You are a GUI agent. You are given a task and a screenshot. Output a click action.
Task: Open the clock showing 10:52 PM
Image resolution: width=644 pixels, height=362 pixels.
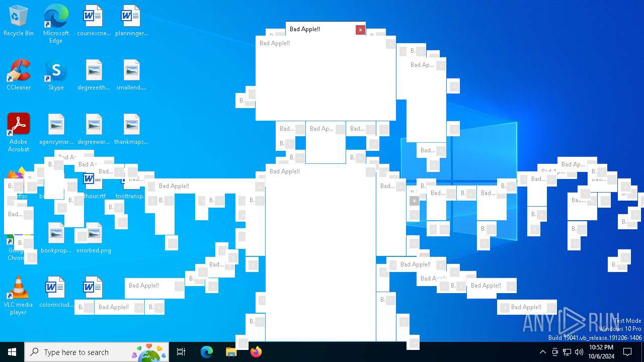[x=601, y=352]
